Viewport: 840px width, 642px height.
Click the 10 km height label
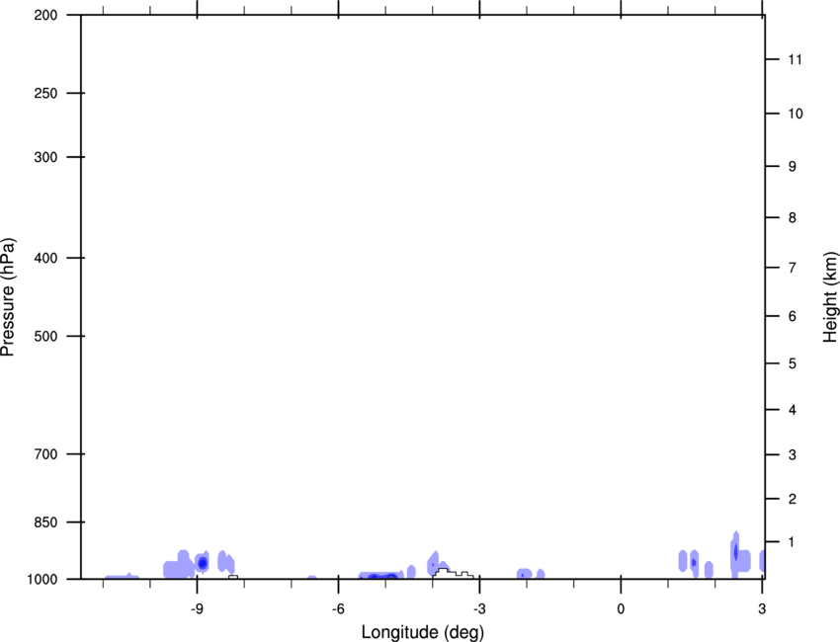point(796,114)
